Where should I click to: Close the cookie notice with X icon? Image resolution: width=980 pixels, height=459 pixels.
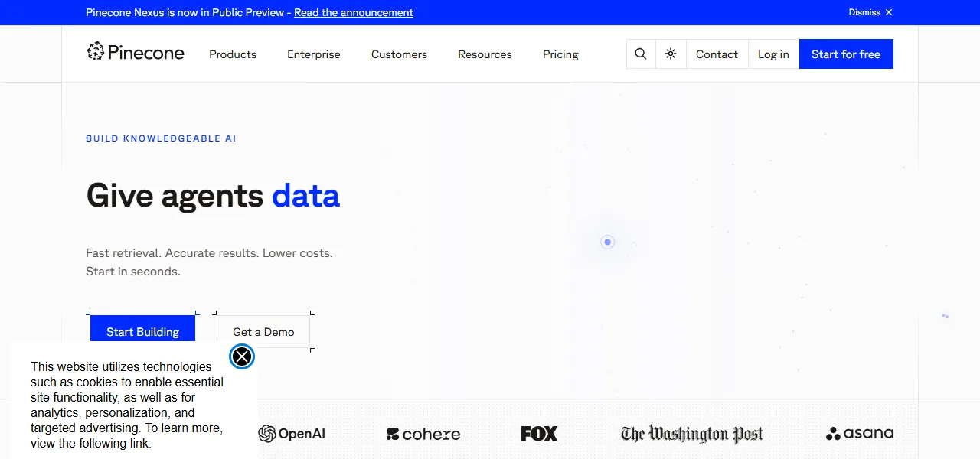pyautogui.click(x=242, y=356)
